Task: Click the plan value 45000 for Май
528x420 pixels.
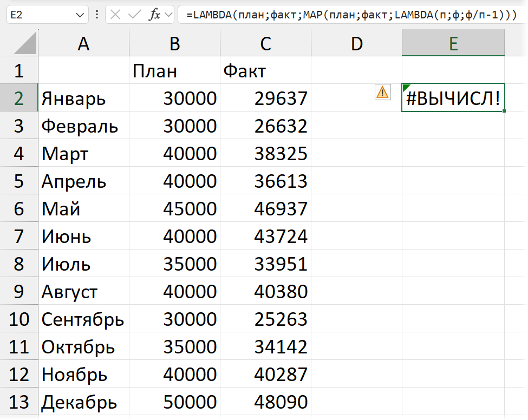Action: coord(174,208)
